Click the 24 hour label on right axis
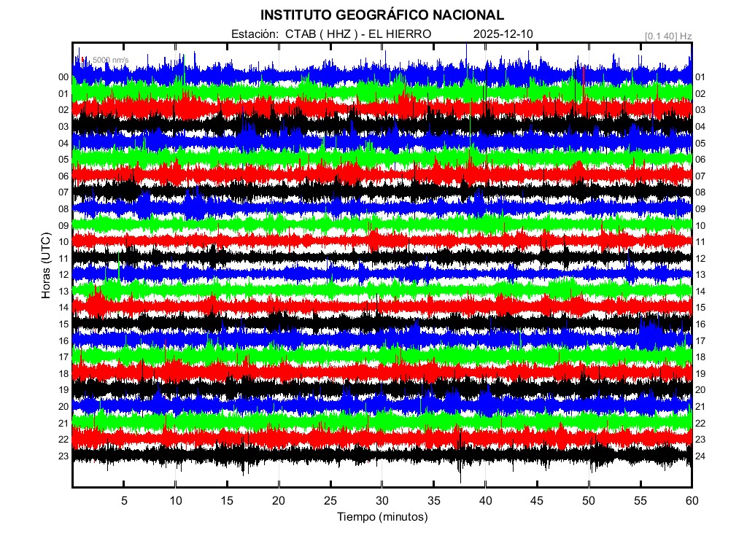 pyautogui.click(x=700, y=456)
